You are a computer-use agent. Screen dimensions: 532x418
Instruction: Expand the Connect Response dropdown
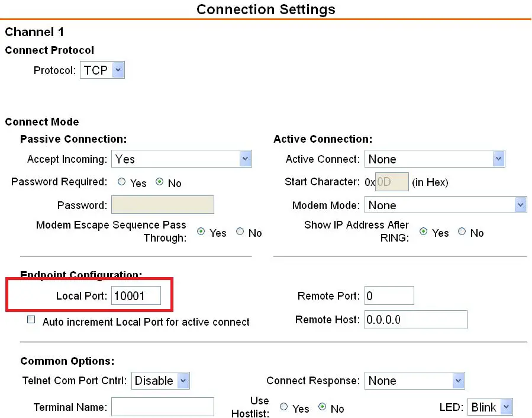click(x=415, y=381)
